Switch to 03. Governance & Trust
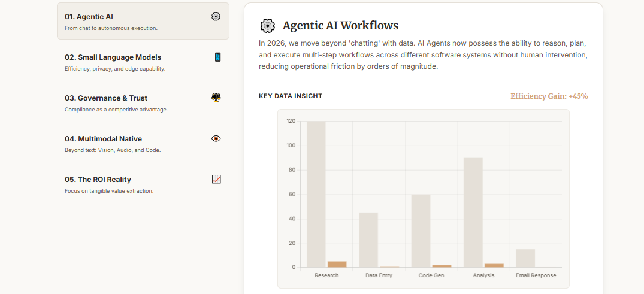 pos(143,103)
